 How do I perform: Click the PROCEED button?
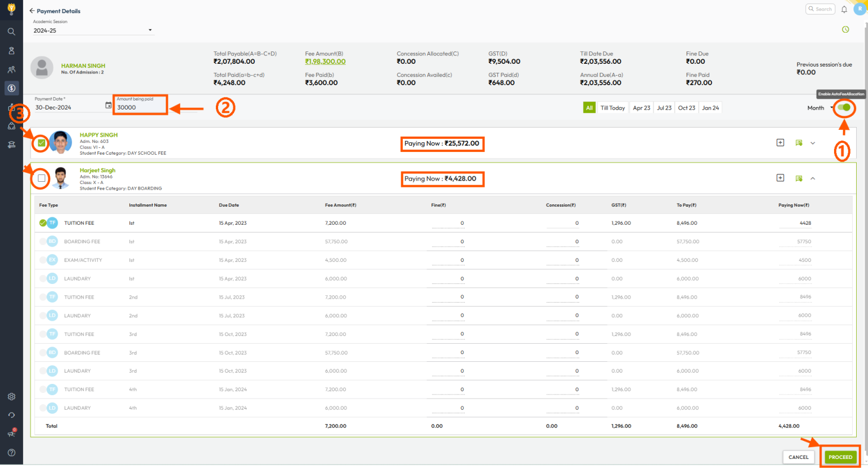pos(840,457)
